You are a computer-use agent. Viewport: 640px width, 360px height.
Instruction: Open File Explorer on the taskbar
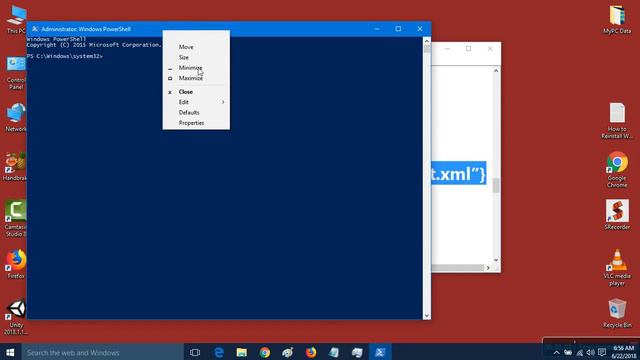pos(242,352)
